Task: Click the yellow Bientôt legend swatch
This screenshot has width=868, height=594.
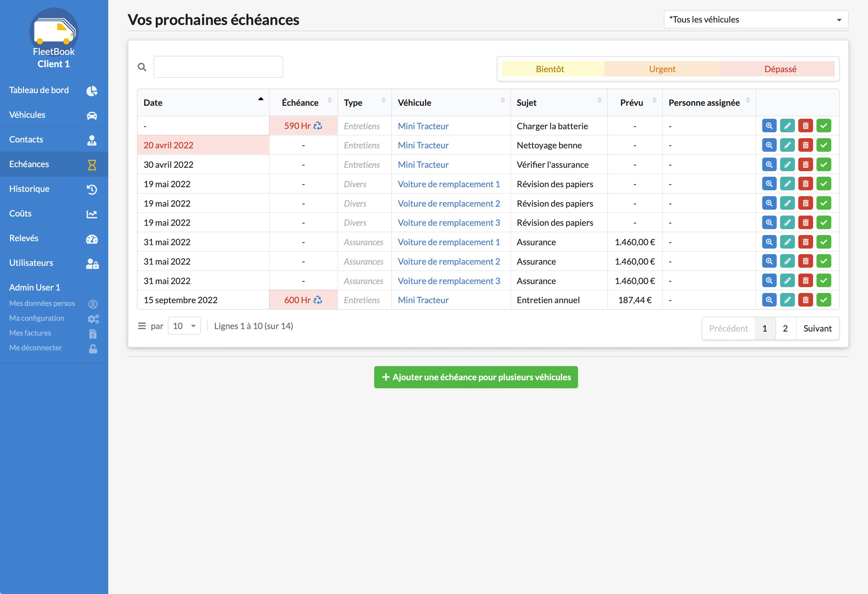Action: (553, 69)
